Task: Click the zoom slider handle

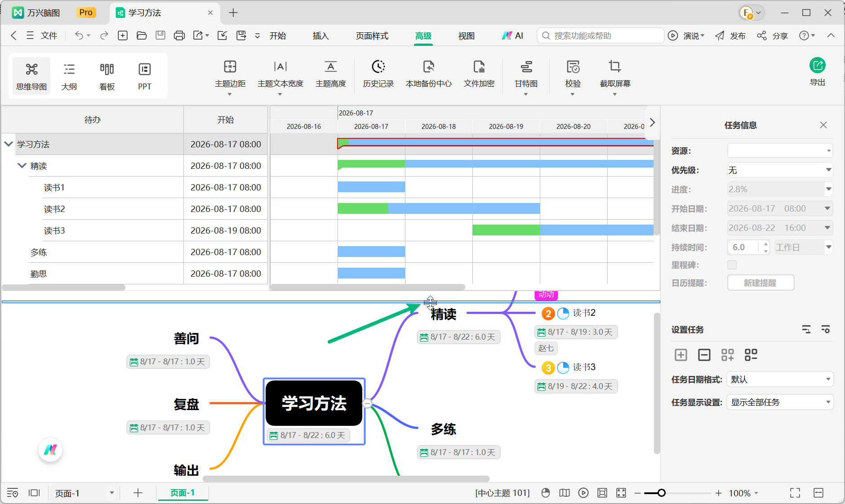Action: tap(661, 493)
